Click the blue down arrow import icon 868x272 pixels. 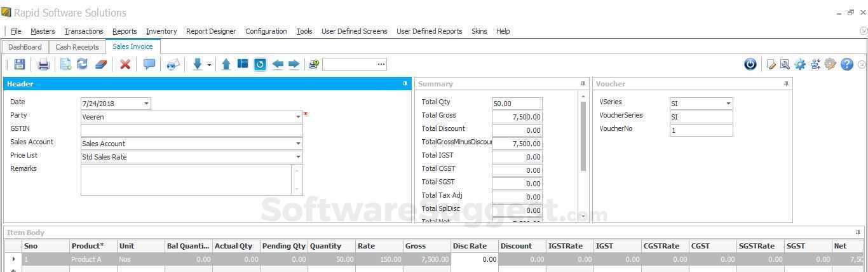[198, 64]
